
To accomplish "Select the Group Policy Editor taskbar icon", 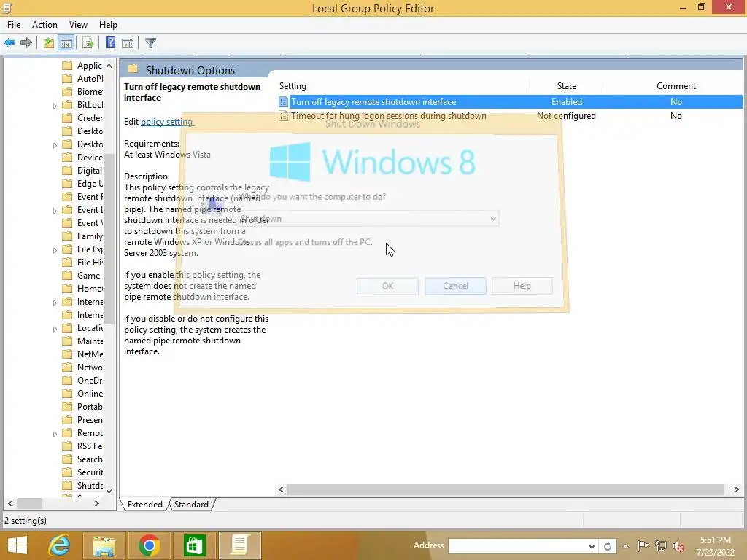I will (239, 545).
